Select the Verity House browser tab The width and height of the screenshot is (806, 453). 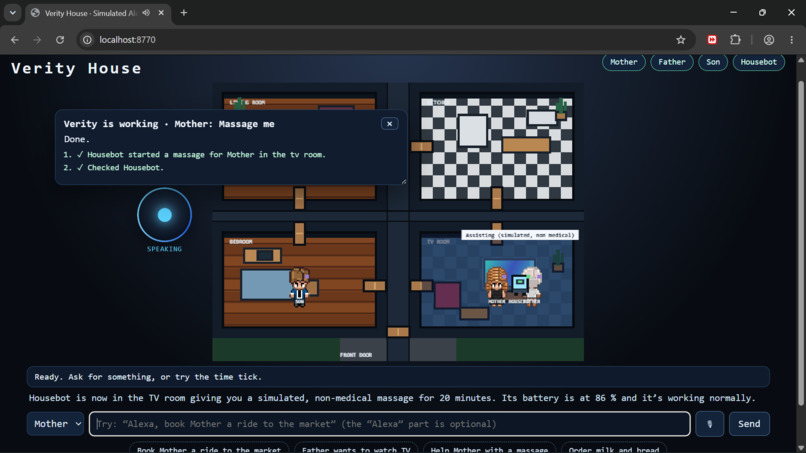click(x=98, y=13)
